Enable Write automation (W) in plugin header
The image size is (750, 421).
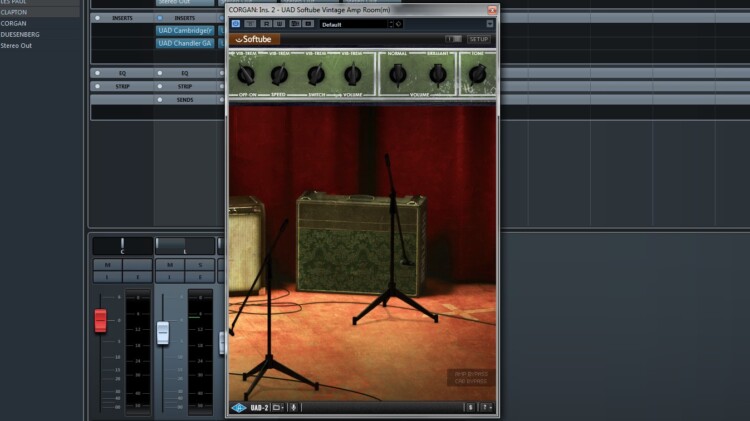(x=279, y=23)
